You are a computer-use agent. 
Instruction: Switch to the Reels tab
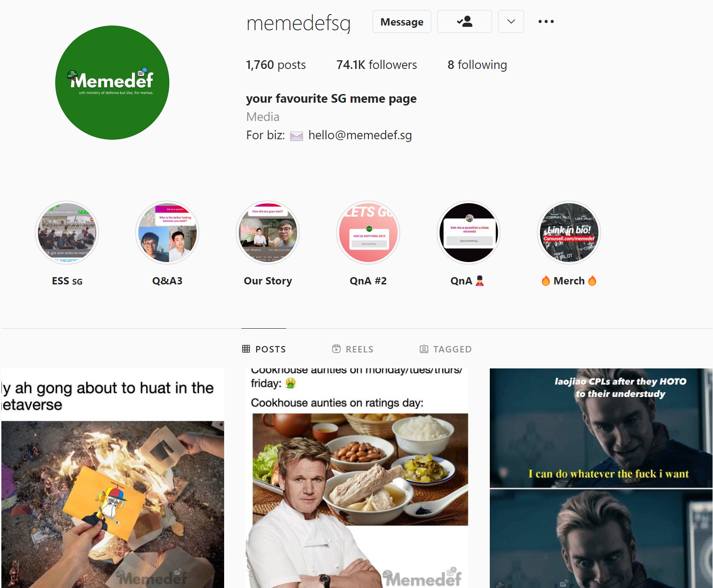coord(353,349)
